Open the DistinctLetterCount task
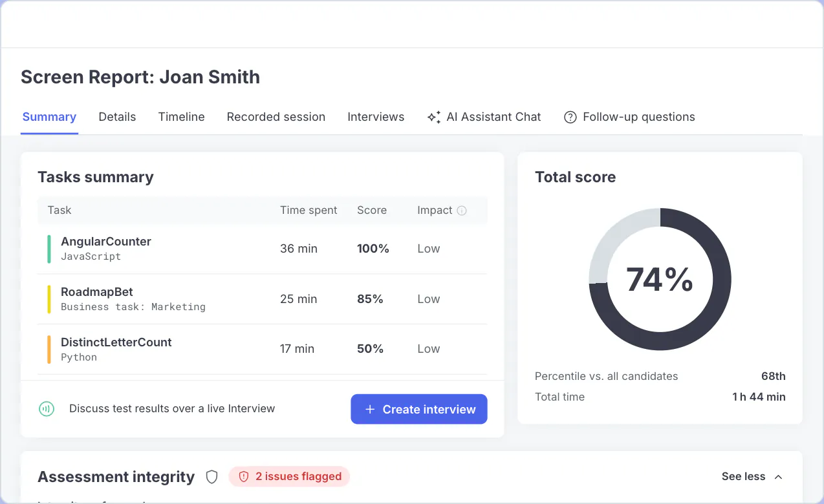The image size is (824, 504). [116, 342]
